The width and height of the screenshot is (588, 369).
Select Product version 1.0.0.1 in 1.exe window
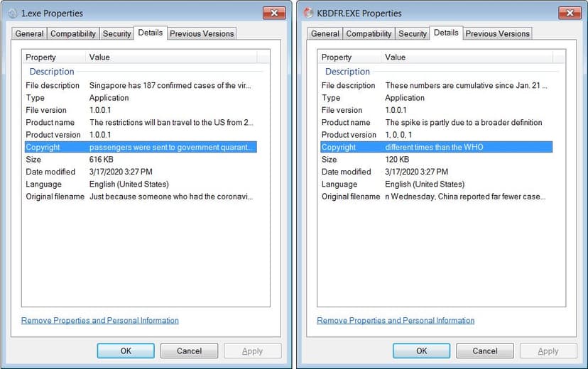141,135
